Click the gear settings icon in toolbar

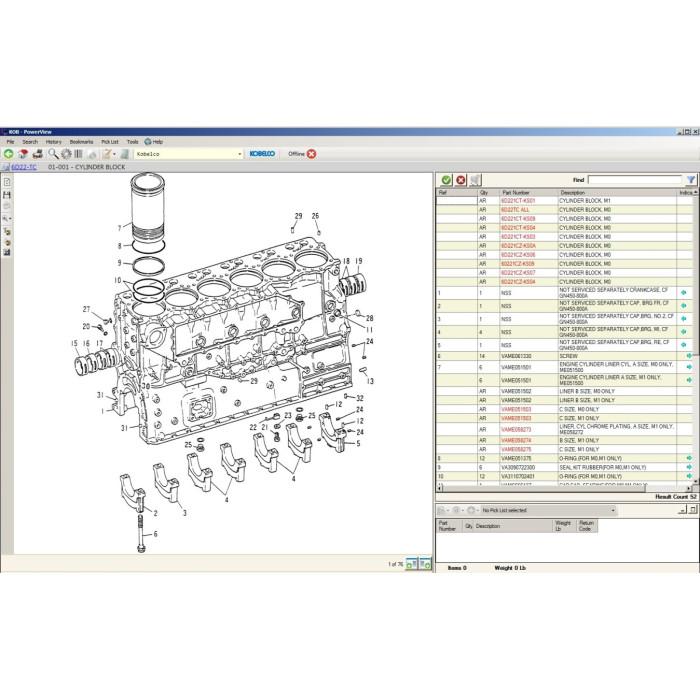[66, 154]
